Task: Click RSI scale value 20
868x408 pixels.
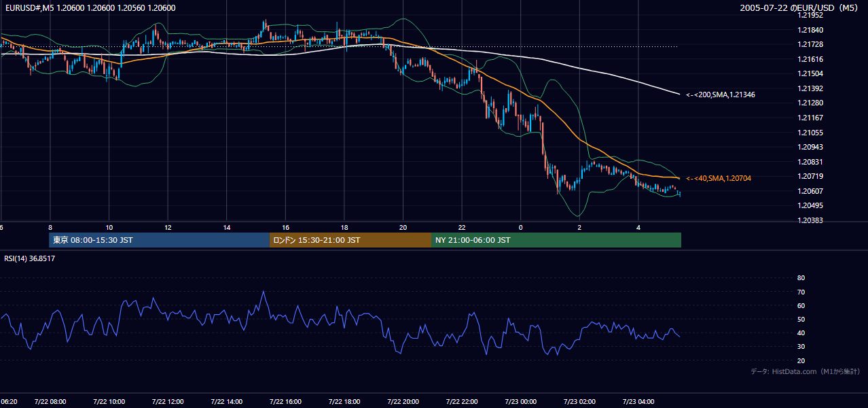Action: [x=801, y=360]
